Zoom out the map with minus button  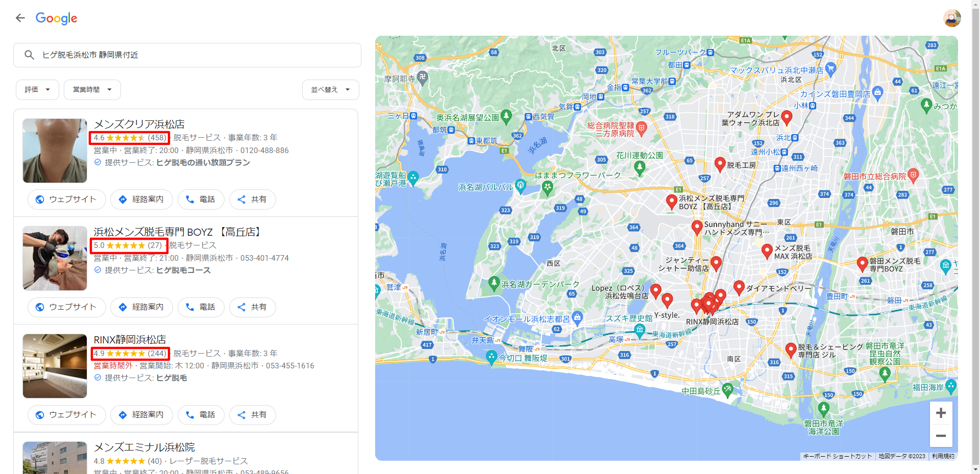(941, 436)
